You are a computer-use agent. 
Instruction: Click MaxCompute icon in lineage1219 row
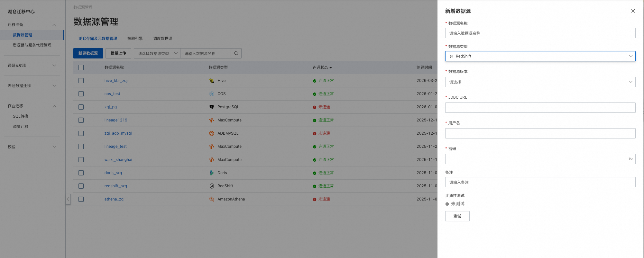[x=212, y=120]
